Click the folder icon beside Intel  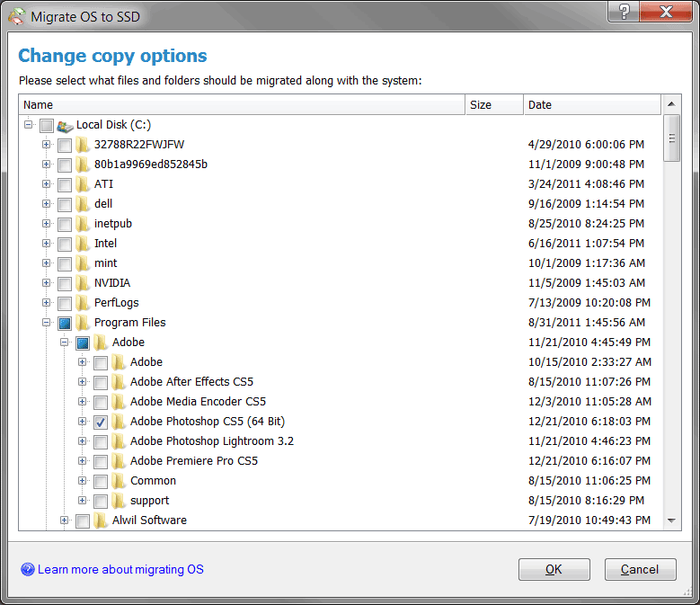click(83, 244)
